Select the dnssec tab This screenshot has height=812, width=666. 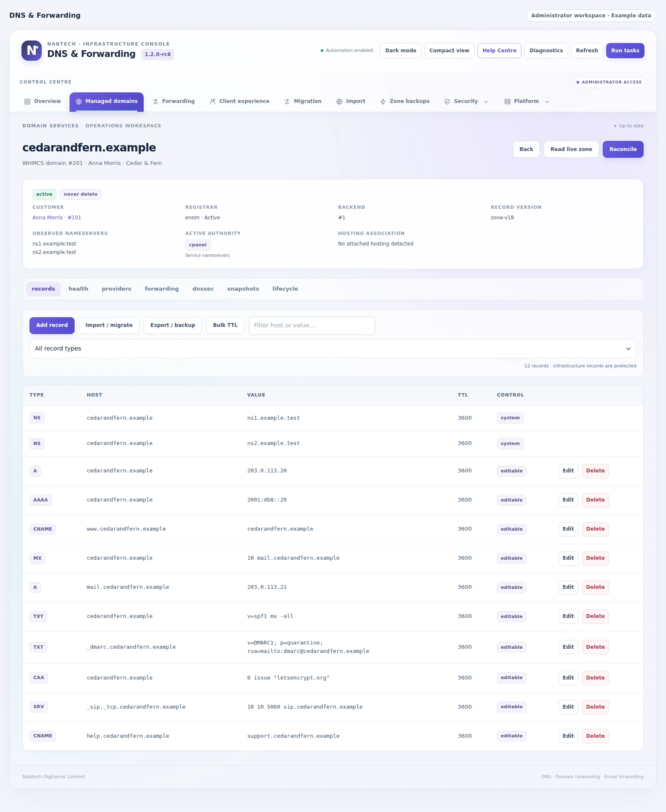[203, 289]
